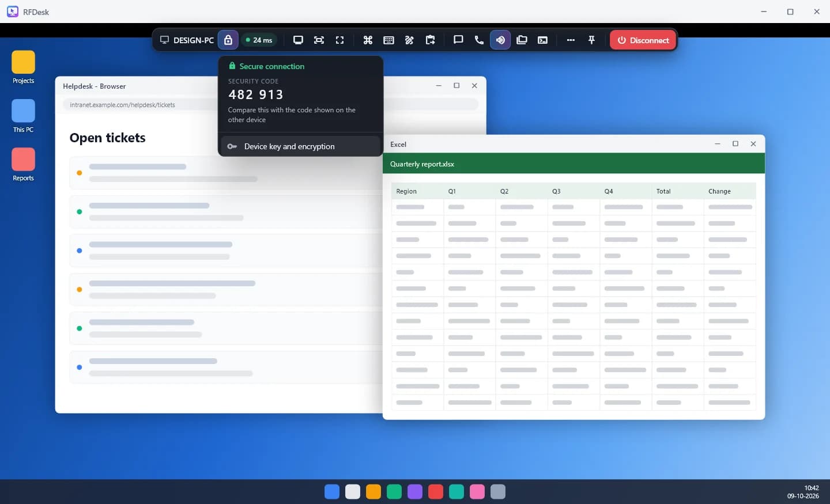This screenshot has height=504, width=830.
Task: Select the Total column header
Action: pyautogui.click(x=678, y=191)
